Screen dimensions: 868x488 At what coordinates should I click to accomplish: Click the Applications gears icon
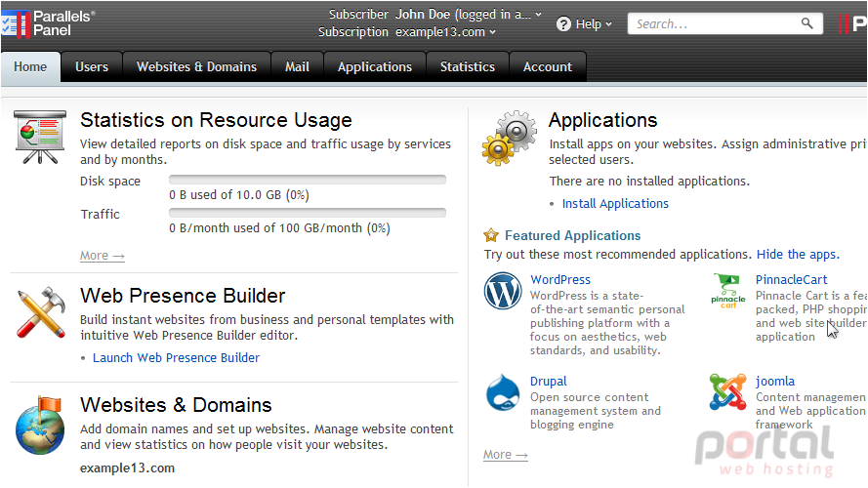click(x=510, y=138)
